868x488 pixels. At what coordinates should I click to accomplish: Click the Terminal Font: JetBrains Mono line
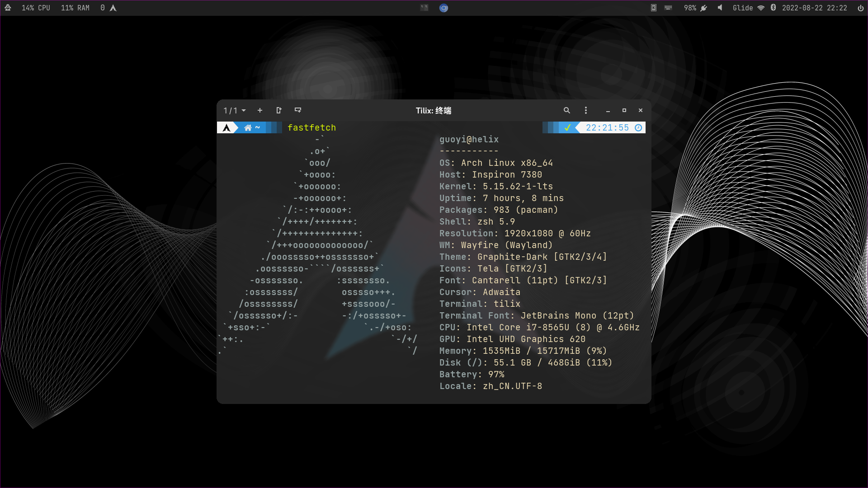[x=537, y=316]
